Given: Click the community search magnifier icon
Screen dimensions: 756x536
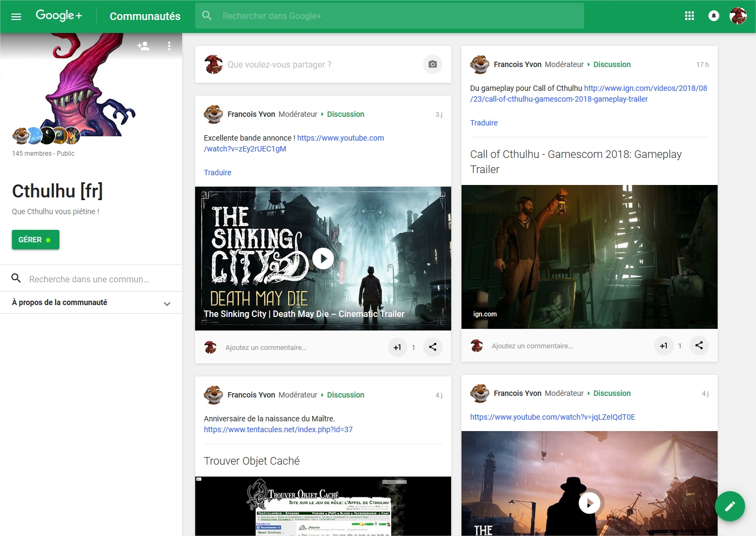Looking at the screenshot, I should coord(16,279).
